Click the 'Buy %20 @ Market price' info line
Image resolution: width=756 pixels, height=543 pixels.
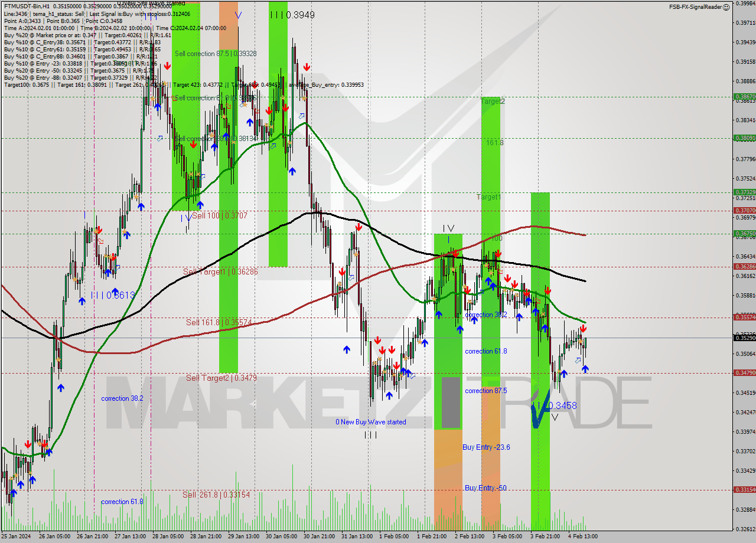tap(87, 35)
